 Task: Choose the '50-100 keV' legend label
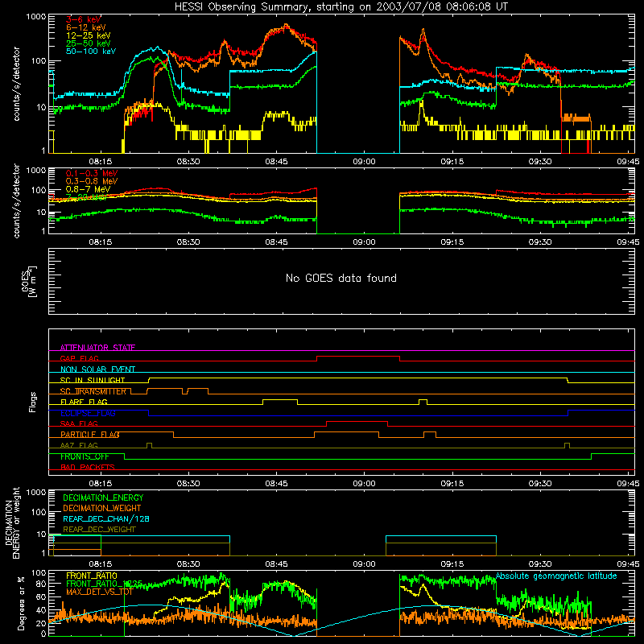click(91, 52)
